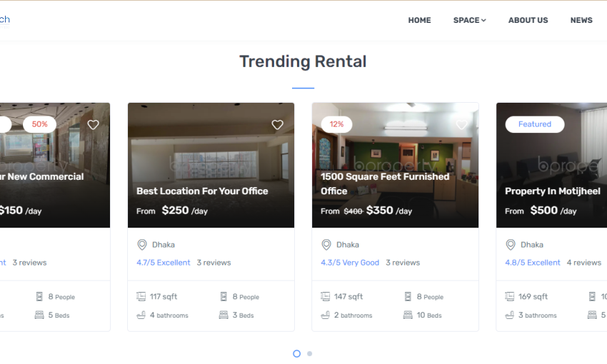Open the Property In Motijheel listing title
Image resolution: width=607 pixels, height=364 pixels.
[x=552, y=191]
